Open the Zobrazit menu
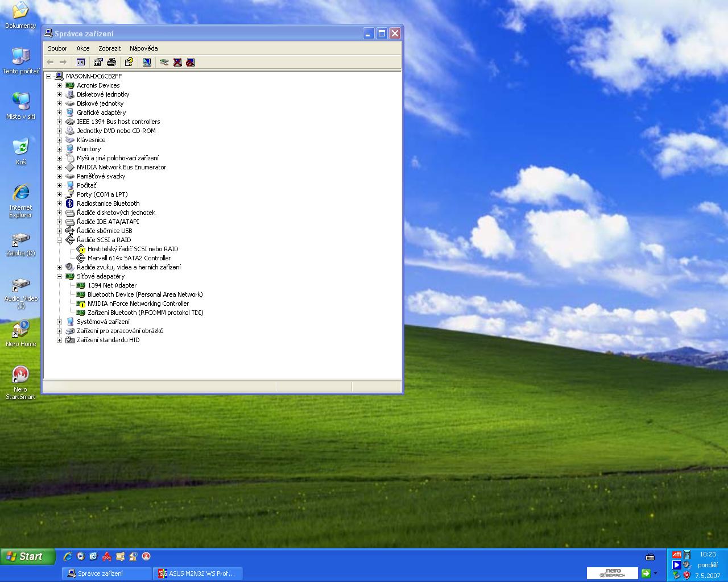728x582 pixels. click(x=109, y=48)
